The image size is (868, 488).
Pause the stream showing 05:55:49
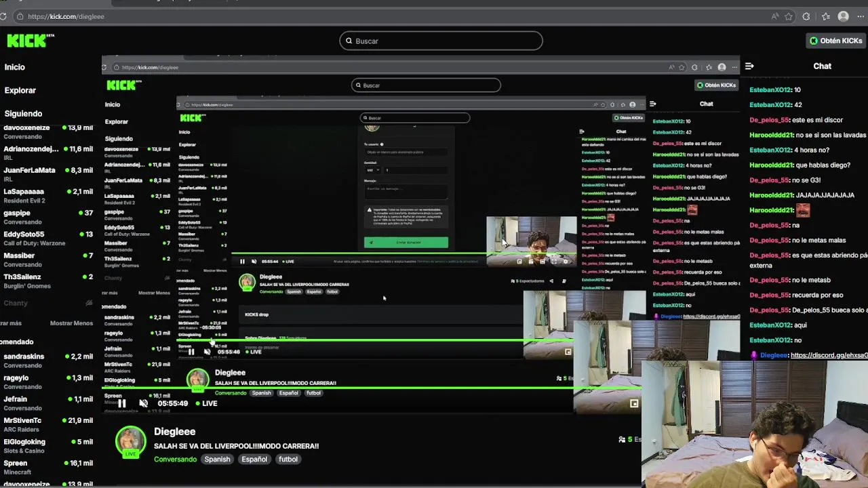point(122,403)
